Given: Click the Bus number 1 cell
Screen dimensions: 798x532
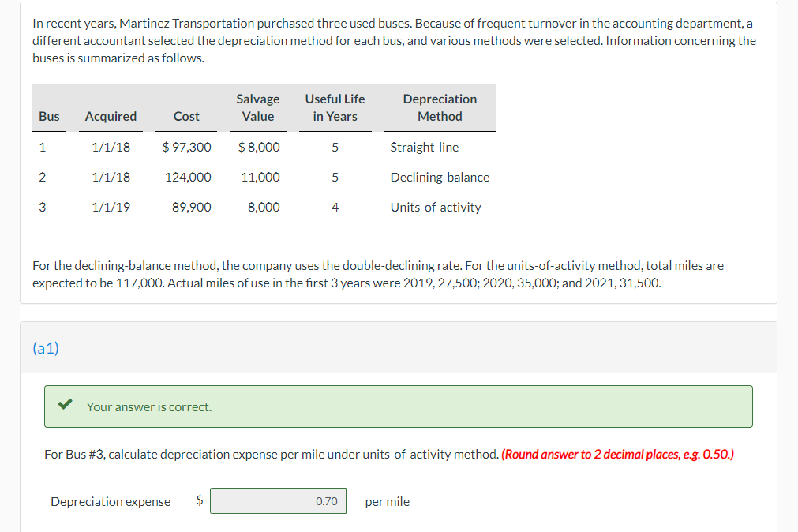Looking at the screenshot, I should pos(43,147).
